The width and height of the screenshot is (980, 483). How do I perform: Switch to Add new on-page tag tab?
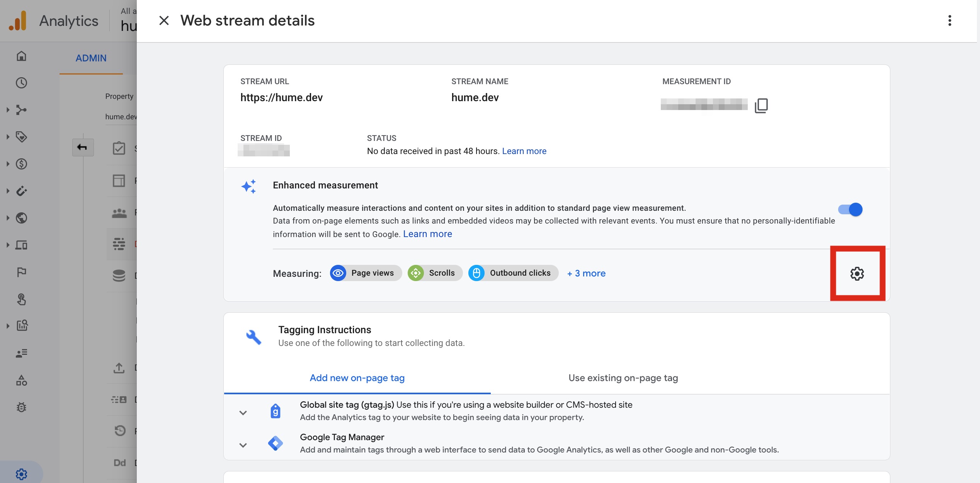(x=357, y=378)
